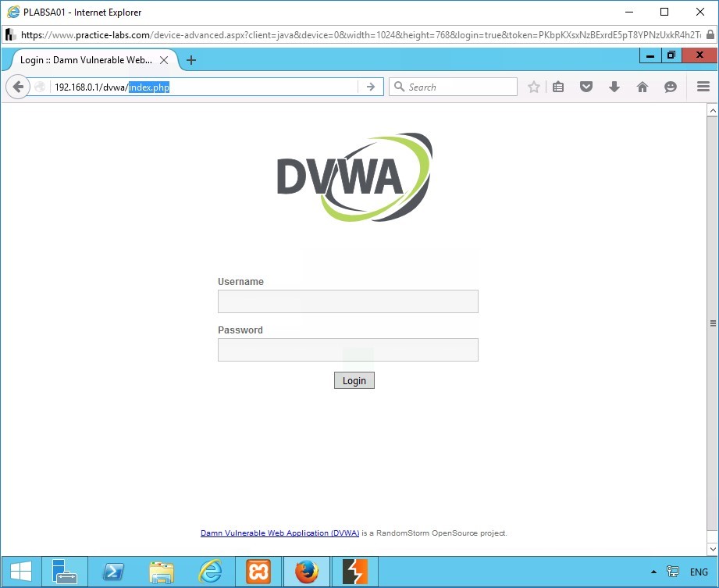Viewport: 719px width, 588px height.
Task: Select the Login :: Damn Vulnerable Web tab
Action: 86,60
